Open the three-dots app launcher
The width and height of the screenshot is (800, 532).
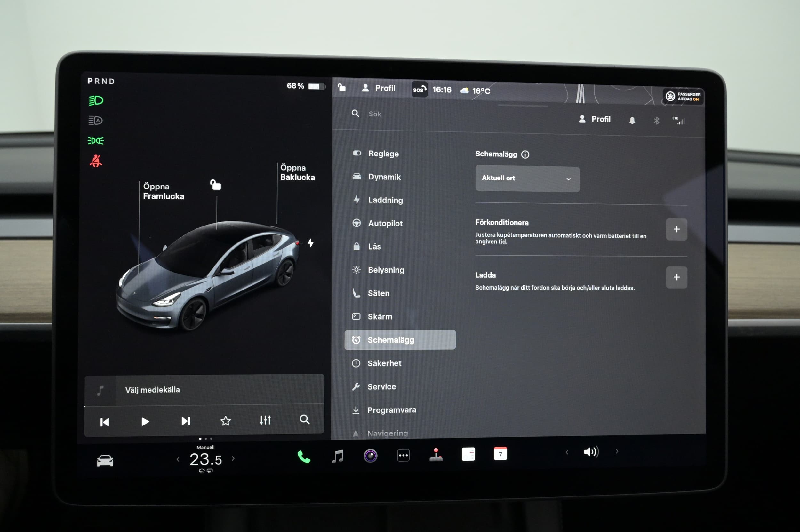403,455
